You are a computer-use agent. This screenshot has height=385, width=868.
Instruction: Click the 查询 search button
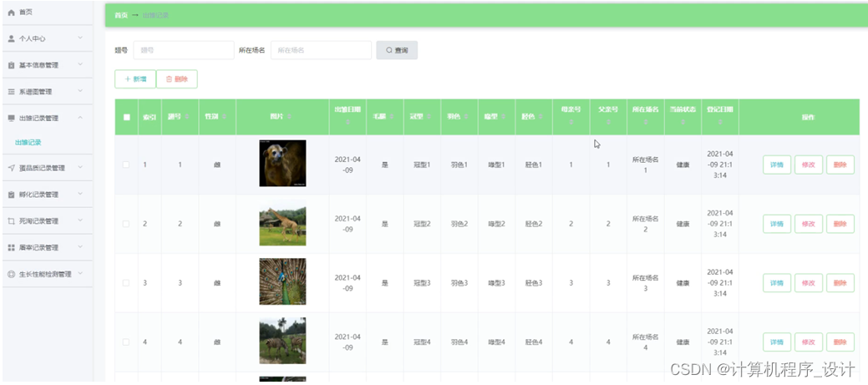point(397,50)
